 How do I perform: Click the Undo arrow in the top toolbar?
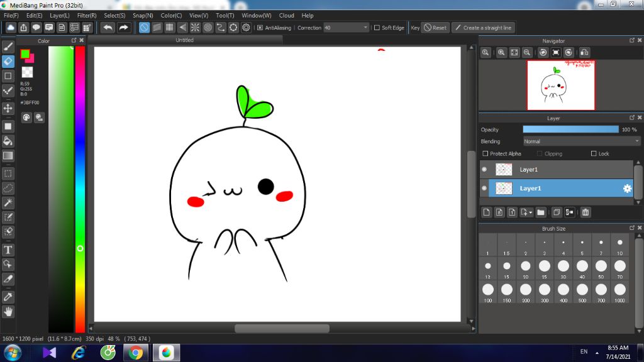point(108,28)
